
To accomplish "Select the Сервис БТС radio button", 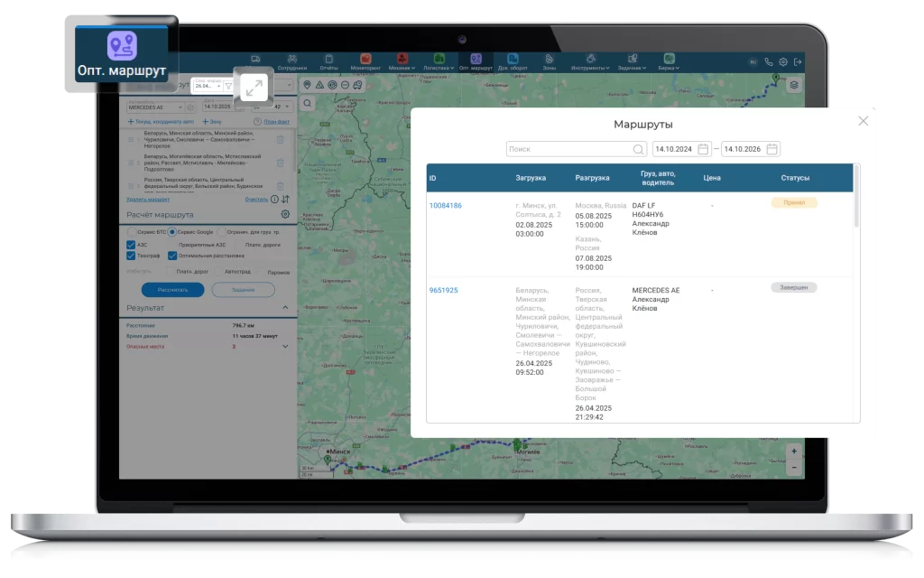I will point(132,232).
